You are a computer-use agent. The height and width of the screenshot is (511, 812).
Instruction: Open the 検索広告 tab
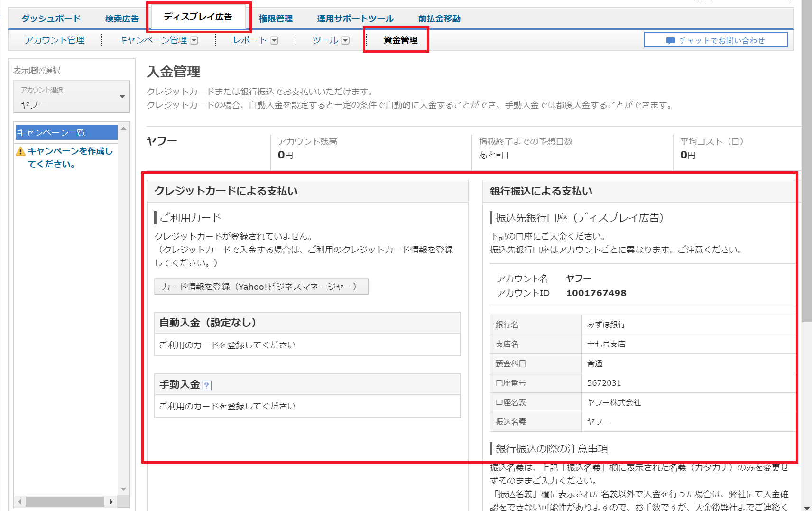coord(122,19)
